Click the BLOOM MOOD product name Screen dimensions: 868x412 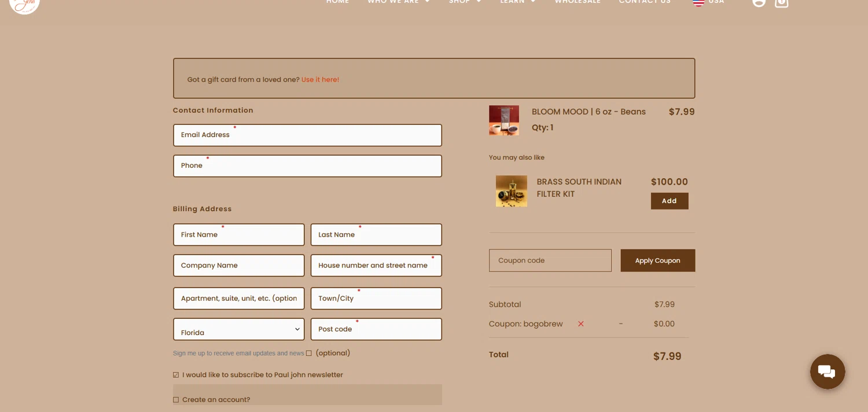coord(589,112)
